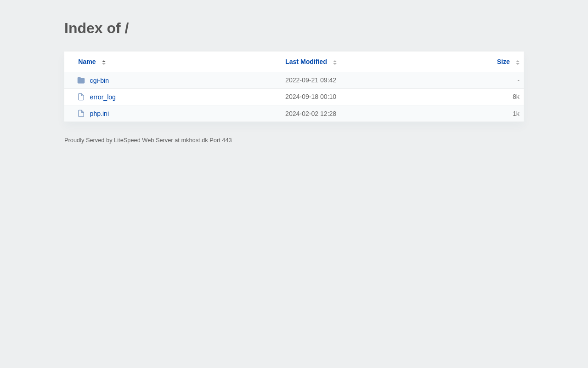Sort the listing by Last Modified header
Screen dimensions: 588x368
(x=306, y=62)
